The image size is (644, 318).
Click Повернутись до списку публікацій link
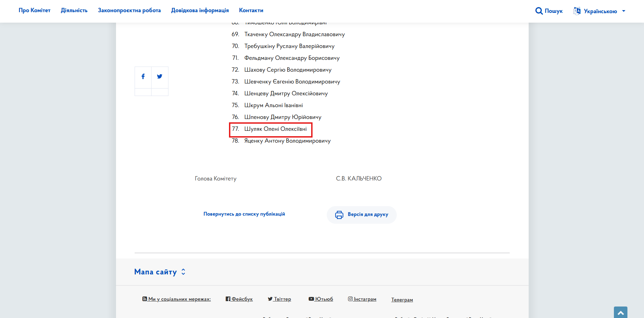point(244,214)
